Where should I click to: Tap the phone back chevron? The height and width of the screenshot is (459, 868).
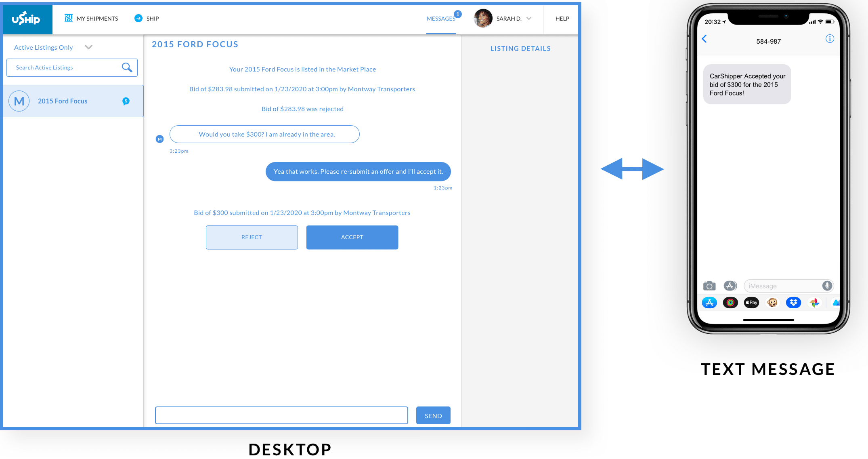pyautogui.click(x=704, y=39)
